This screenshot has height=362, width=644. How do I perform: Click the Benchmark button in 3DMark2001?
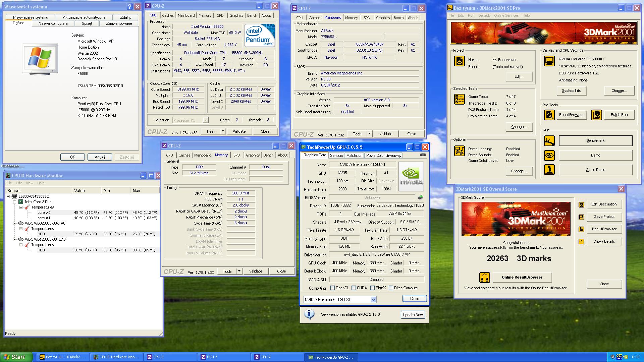595,141
